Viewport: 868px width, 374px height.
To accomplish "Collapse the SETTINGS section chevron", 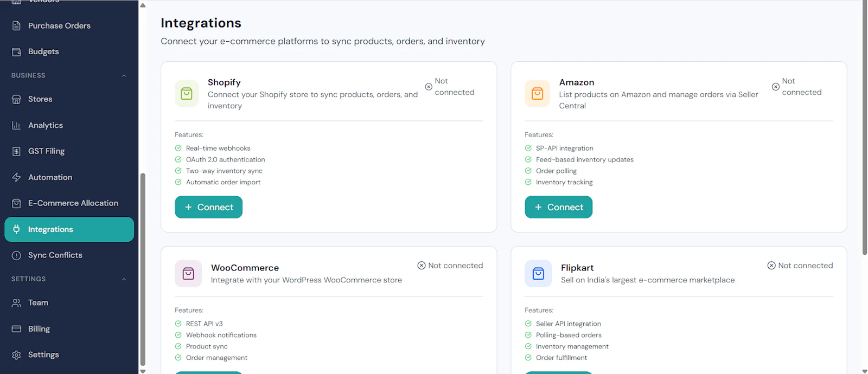I will coord(124,279).
